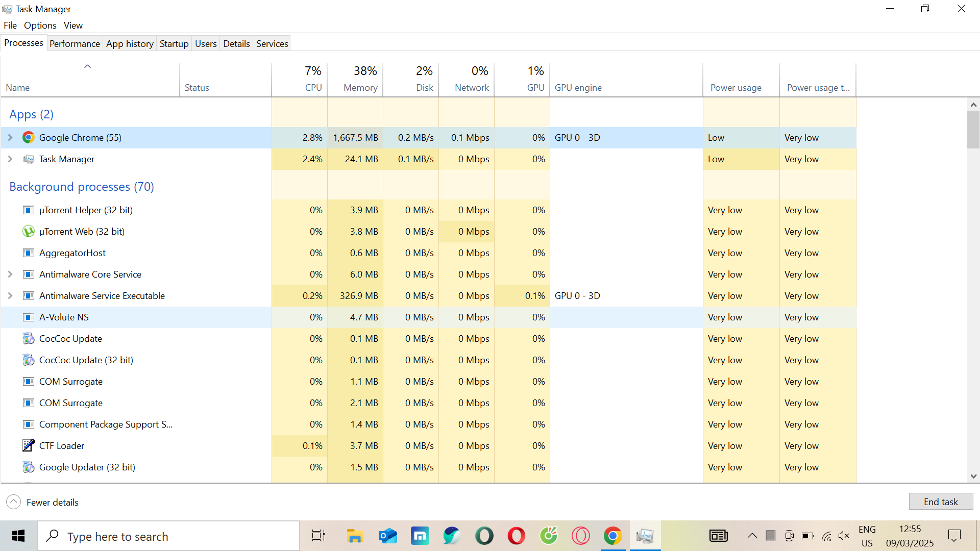This screenshot has height=551, width=980.
Task: Switch to the Services tab
Action: click(x=272, y=44)
